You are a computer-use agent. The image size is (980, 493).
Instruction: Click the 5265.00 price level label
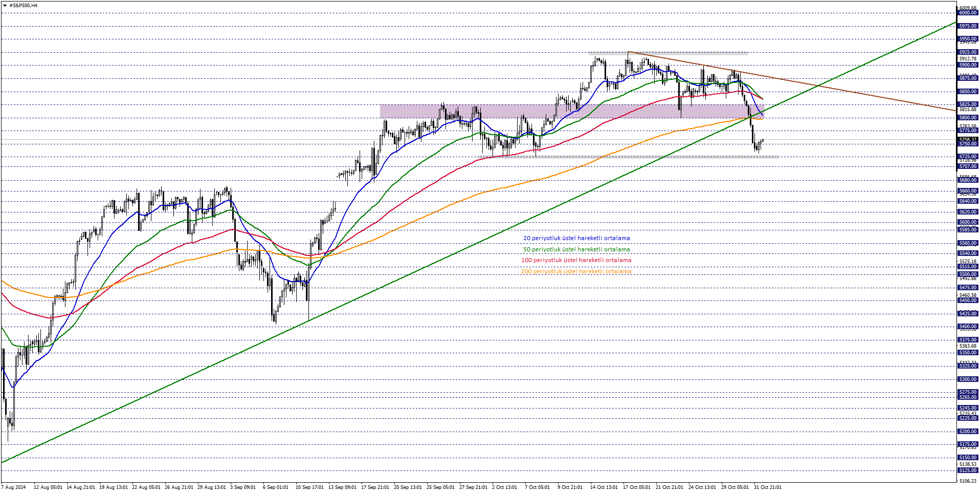click(968, 397)
